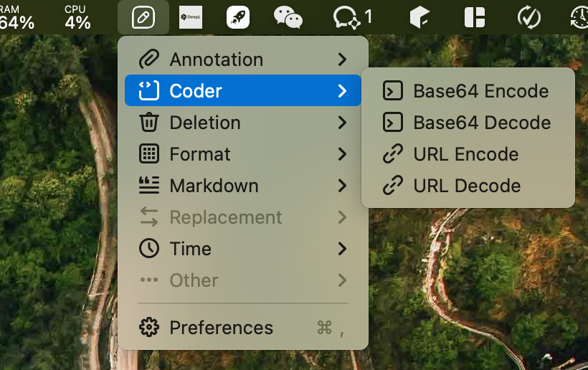This screenshot has width=588, height=370.
Task: Click the Coder bracket icon
Action: [149, 91]
